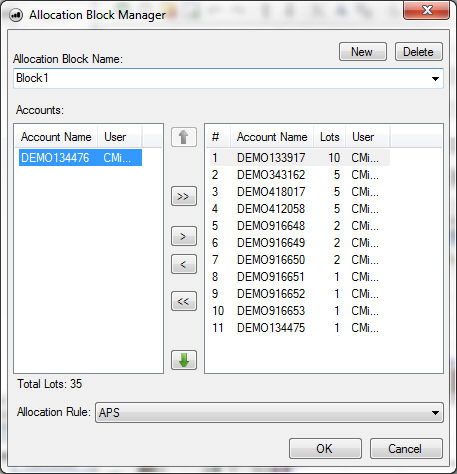Click Lots value 5 for DEMO343162

(x=337, y=175)
